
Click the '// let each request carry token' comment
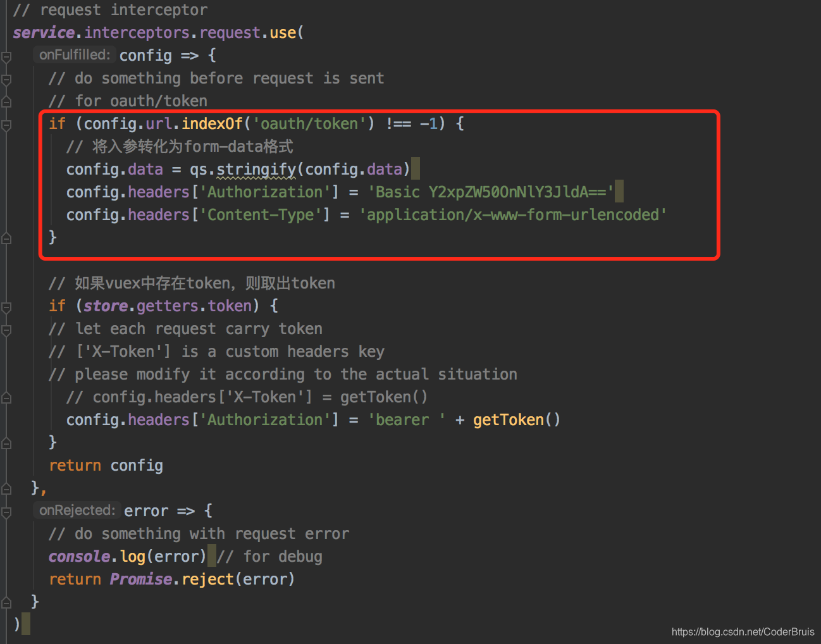[x=185, y=328]
